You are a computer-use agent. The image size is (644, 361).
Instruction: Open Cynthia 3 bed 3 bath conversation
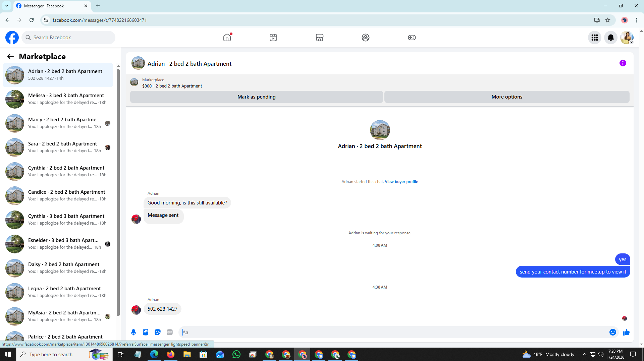click(58, 220)
